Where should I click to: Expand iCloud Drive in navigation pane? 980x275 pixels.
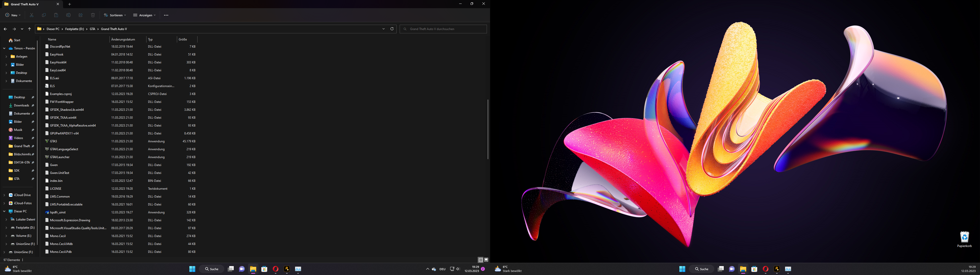(x=4, y=195)
